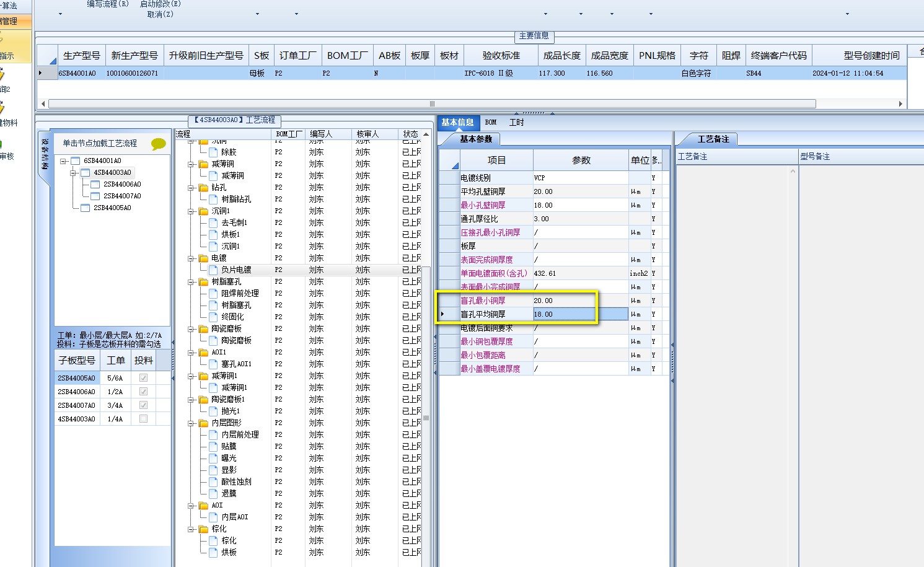The width and height of the screenshot is (924, 567).
Task: Toggle the 投料 checkbox for row 2SB44007A0
Action: coord(144,405)
